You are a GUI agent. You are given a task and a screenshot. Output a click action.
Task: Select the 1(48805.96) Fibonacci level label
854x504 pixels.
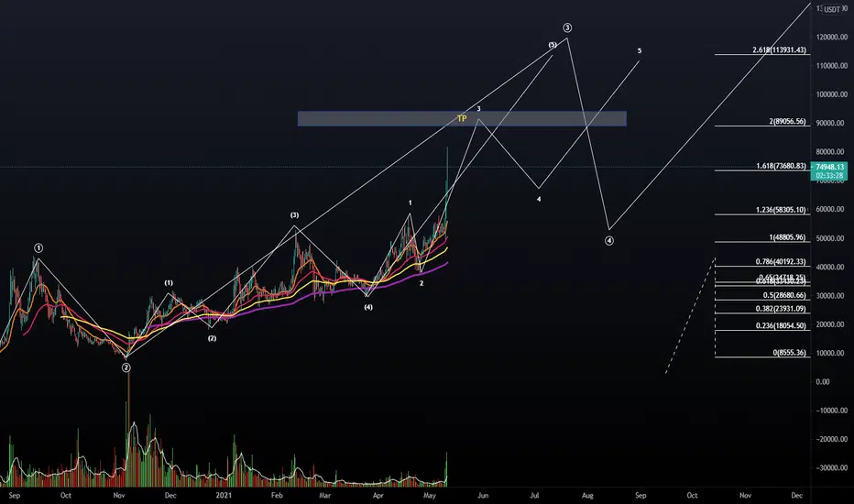pyautogui.click(x=787, y=237)
